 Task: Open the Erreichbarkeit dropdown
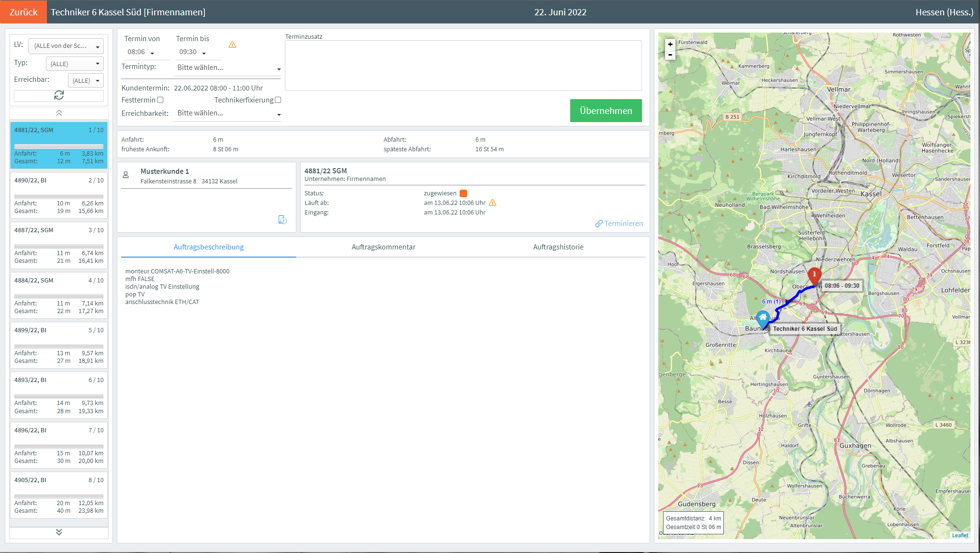228,113
